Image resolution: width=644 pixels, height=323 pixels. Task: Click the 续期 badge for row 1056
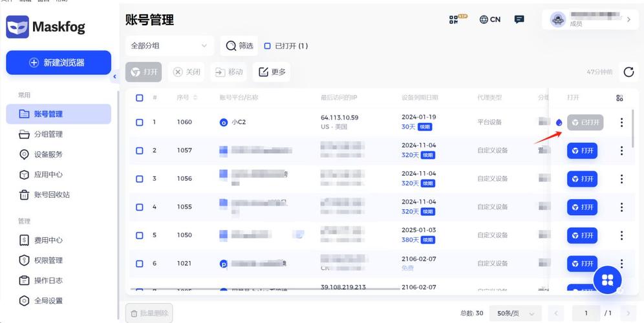428,183
